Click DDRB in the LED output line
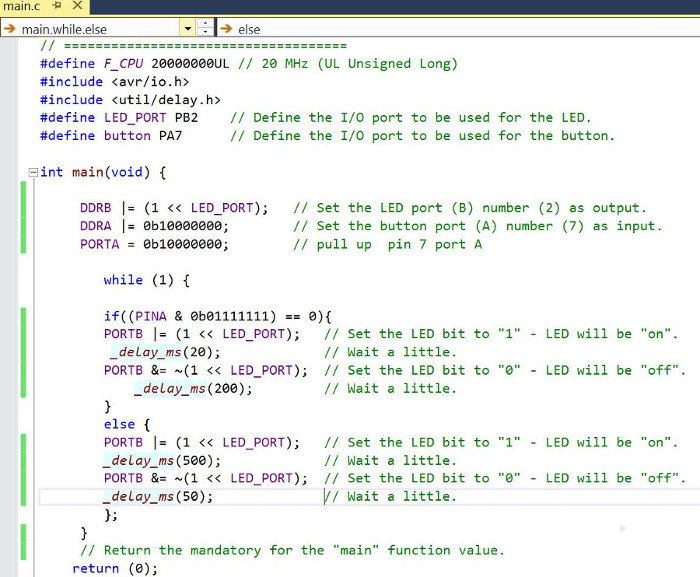 96,208
